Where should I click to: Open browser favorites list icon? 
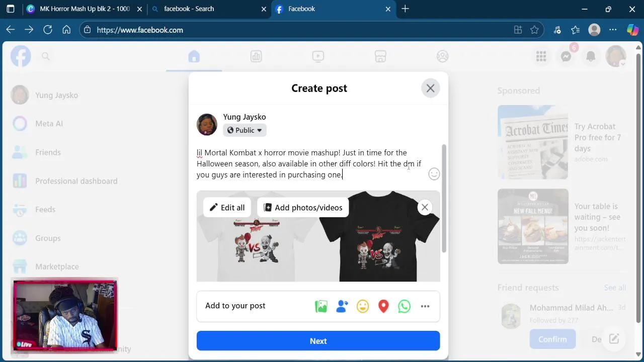click(576, 30)
